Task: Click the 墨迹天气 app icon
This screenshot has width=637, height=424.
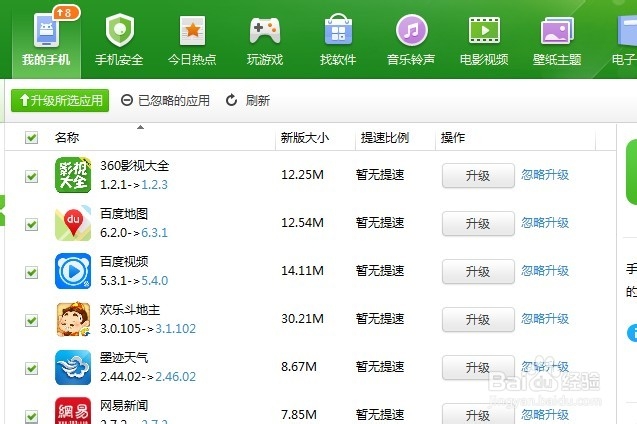Action: tap(73, 367)
